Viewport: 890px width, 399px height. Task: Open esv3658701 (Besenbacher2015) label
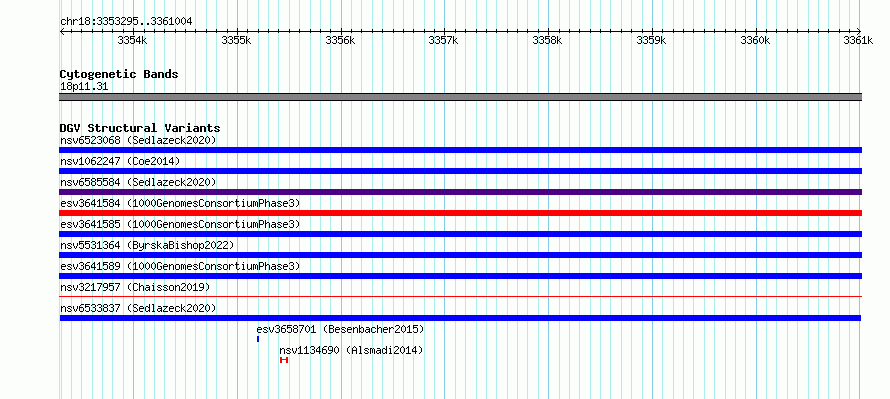tap(340, 329)
